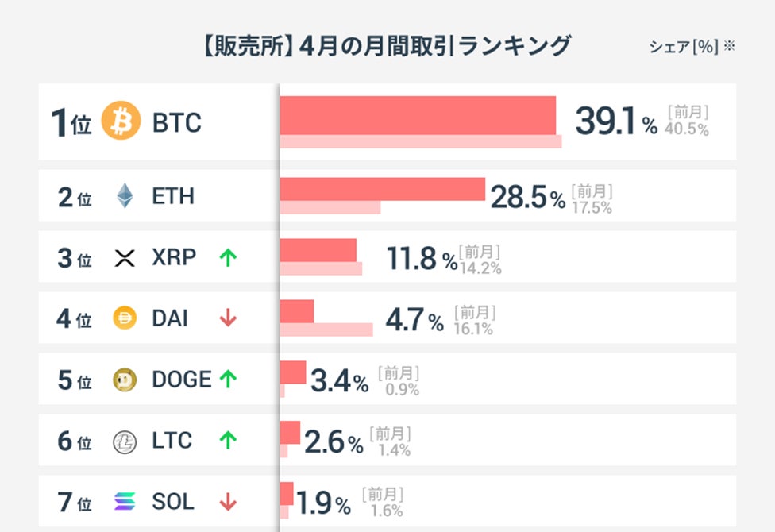The width and height of the screenshot is (775, 532).
Task: Click the Solana logo icon
Action: pos(125,502)
